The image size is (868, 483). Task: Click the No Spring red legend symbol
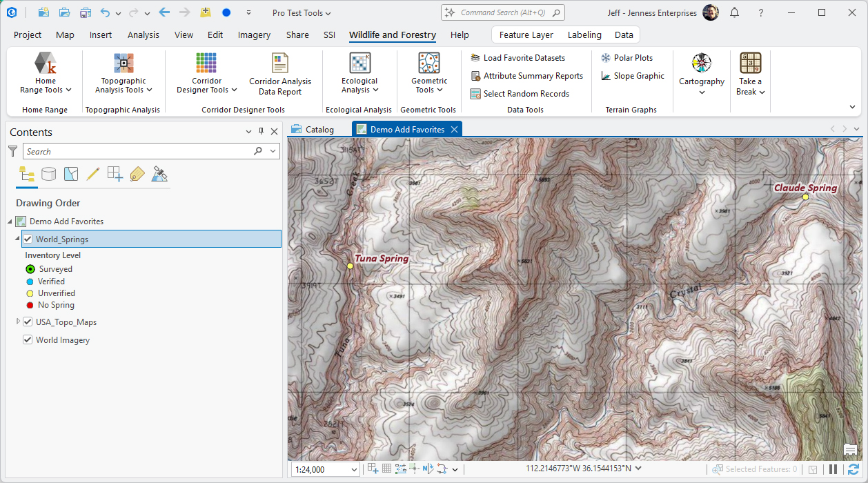[30, 305]
